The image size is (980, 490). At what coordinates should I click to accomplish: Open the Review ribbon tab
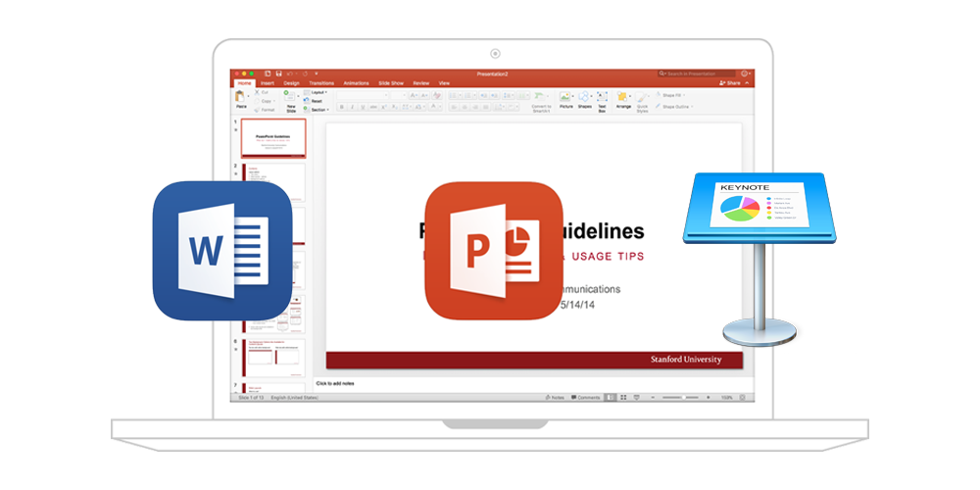[421, 83]
